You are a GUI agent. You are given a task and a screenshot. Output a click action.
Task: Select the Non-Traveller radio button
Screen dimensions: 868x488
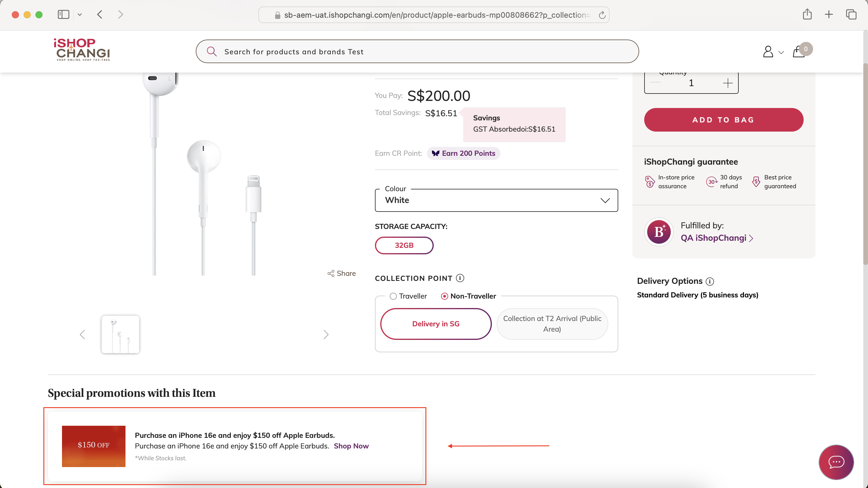pos(444,296)
